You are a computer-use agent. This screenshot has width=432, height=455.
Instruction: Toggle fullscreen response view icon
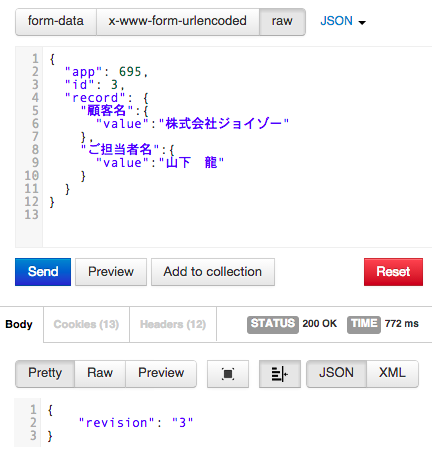[x=228, y=374]
